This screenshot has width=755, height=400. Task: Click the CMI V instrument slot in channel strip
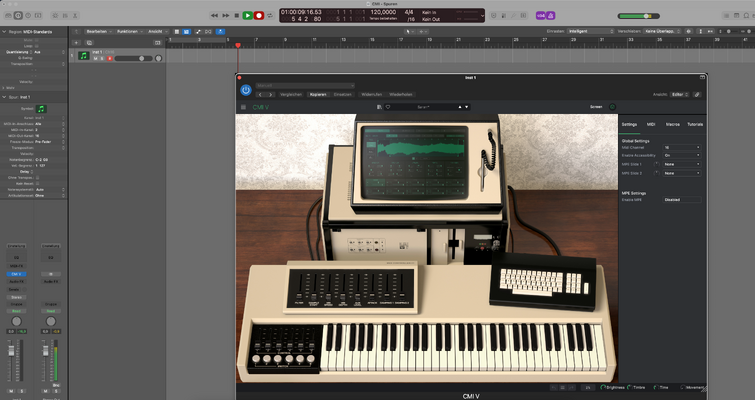(16, 274)
